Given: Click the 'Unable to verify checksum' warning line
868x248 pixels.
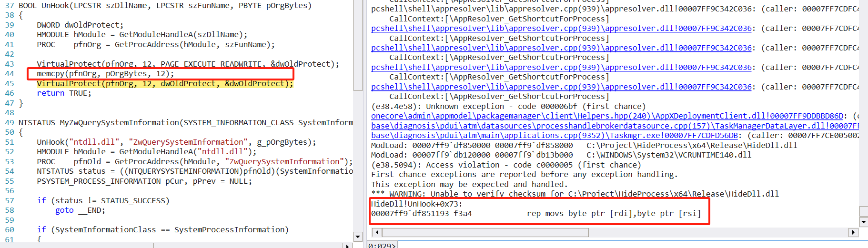Looking at the screenshot, I should point(575,194).
